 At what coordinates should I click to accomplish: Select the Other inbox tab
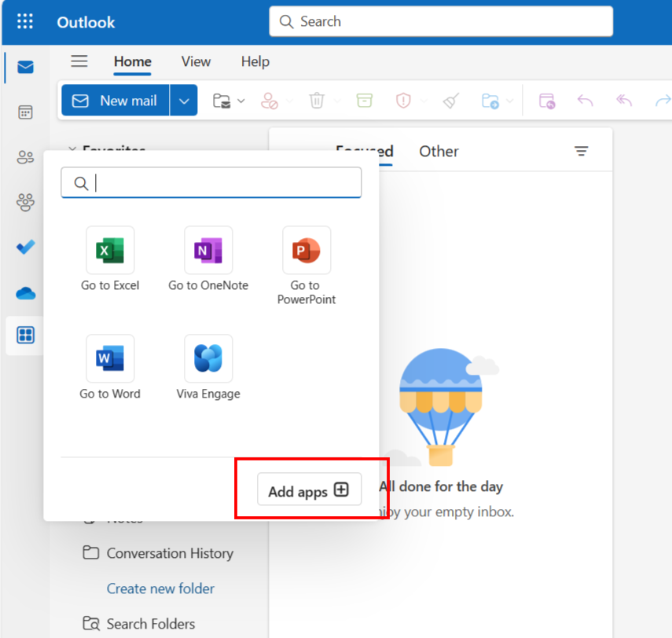[439, 152]
